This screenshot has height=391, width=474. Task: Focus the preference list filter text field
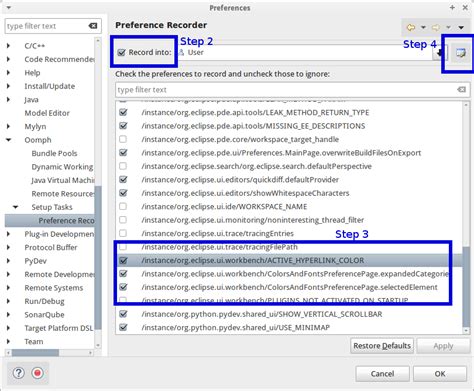pos(287,90)
